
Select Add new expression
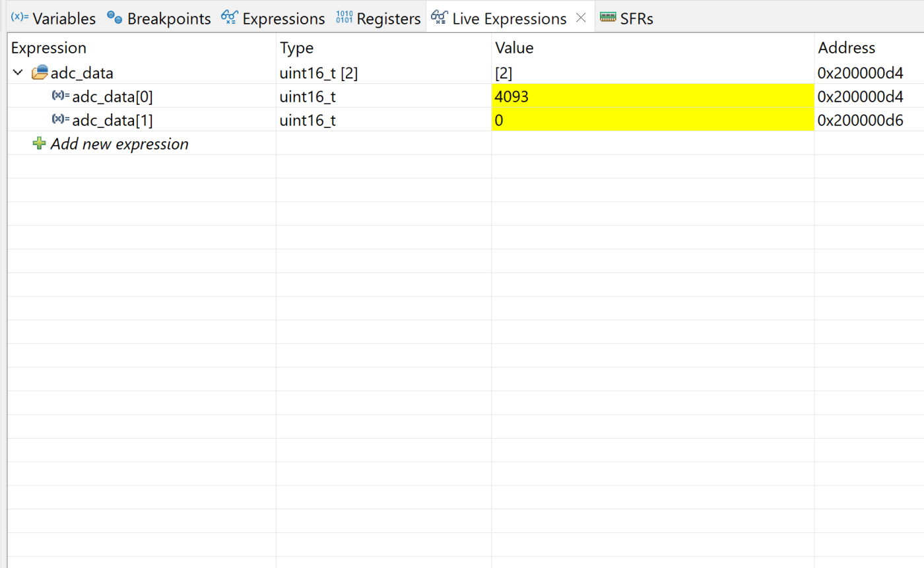[119, 144]
